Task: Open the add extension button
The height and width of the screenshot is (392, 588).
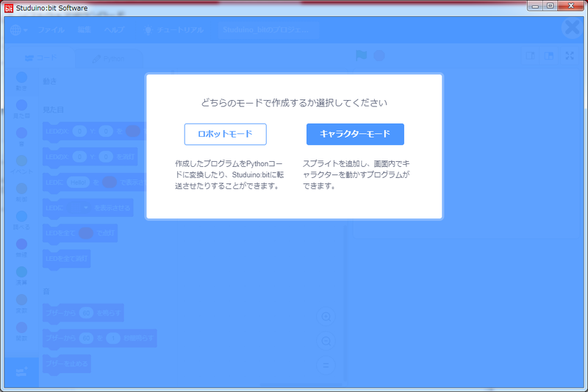Action: (x=21, y=372)
